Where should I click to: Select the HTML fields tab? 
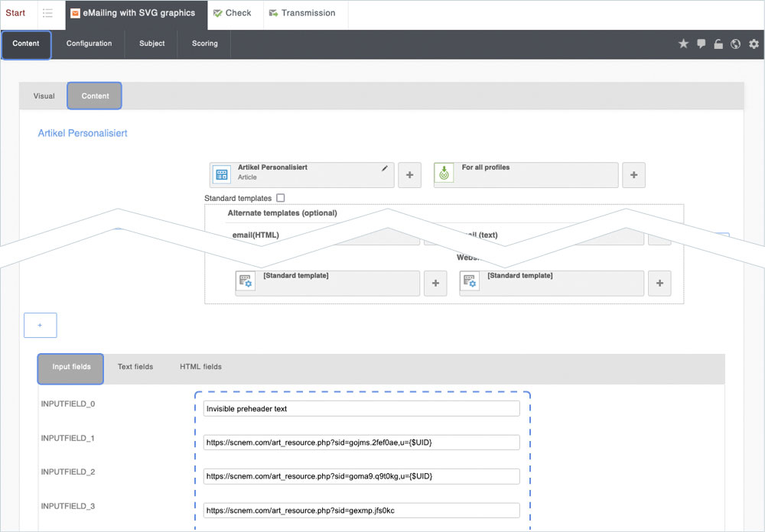[200, 367]
